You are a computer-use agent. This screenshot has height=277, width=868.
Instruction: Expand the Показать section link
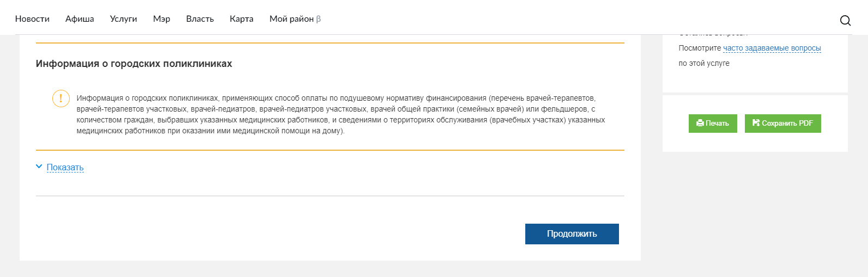click(x=65, y=168)
